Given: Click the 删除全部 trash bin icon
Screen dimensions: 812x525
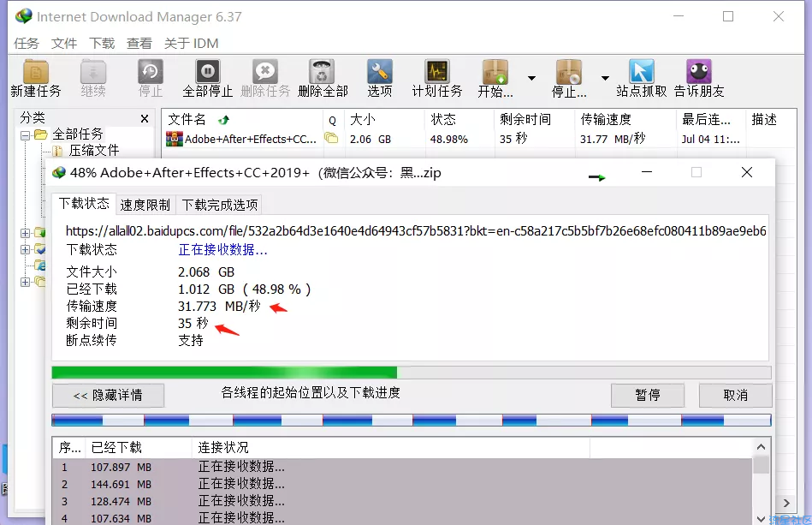Looking at the screenshot, I should [322, 72].
